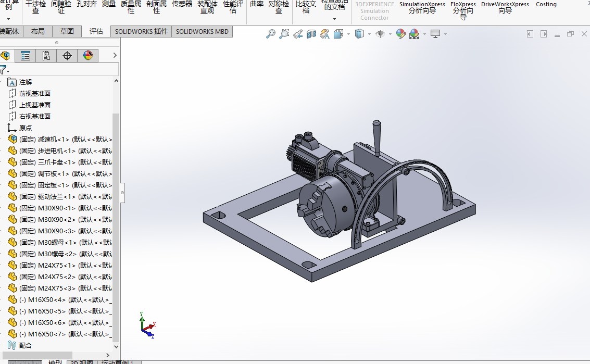Click the 测量 measure tool

(109, 4)
